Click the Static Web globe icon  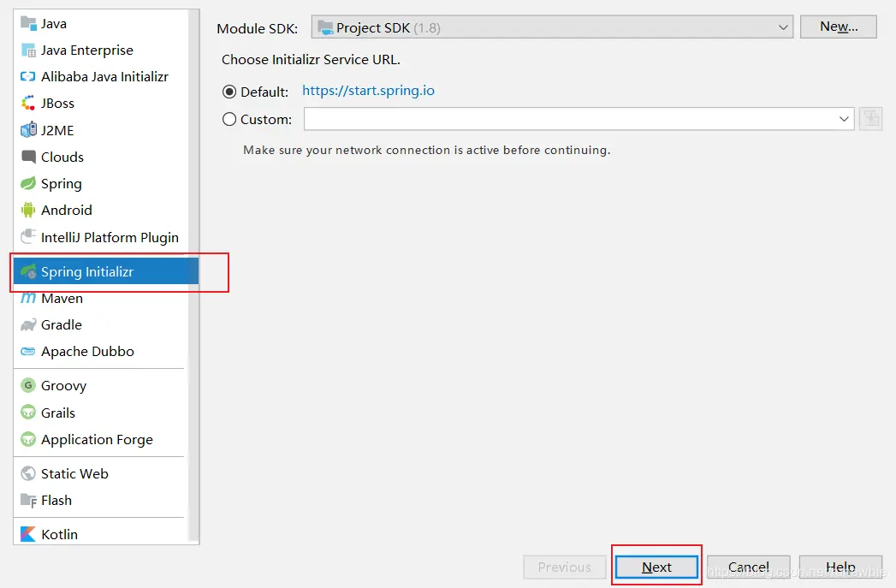click(28, 473)
